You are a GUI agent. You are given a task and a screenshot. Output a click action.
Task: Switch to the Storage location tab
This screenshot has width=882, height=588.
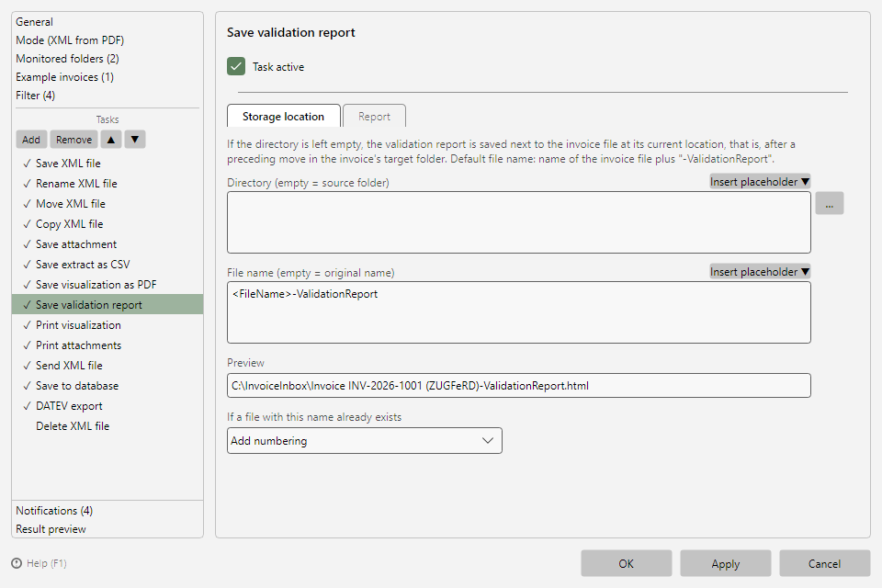coord(284,117)
